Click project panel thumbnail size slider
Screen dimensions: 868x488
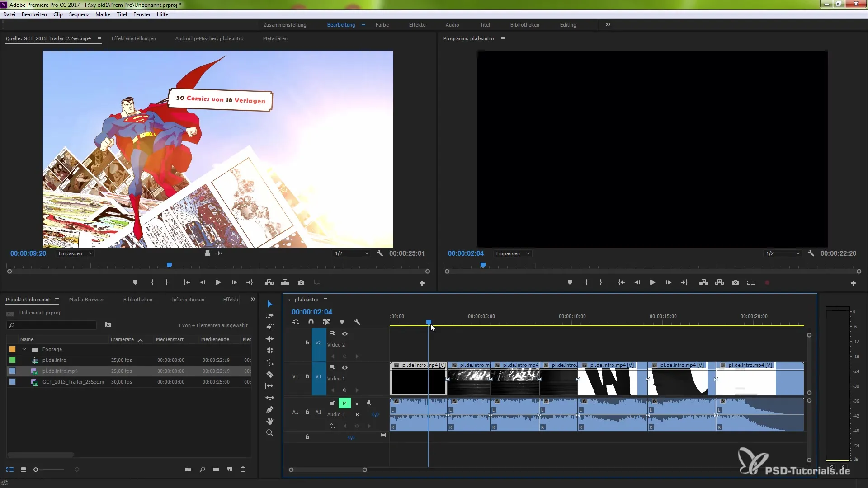tap(36, 469)
